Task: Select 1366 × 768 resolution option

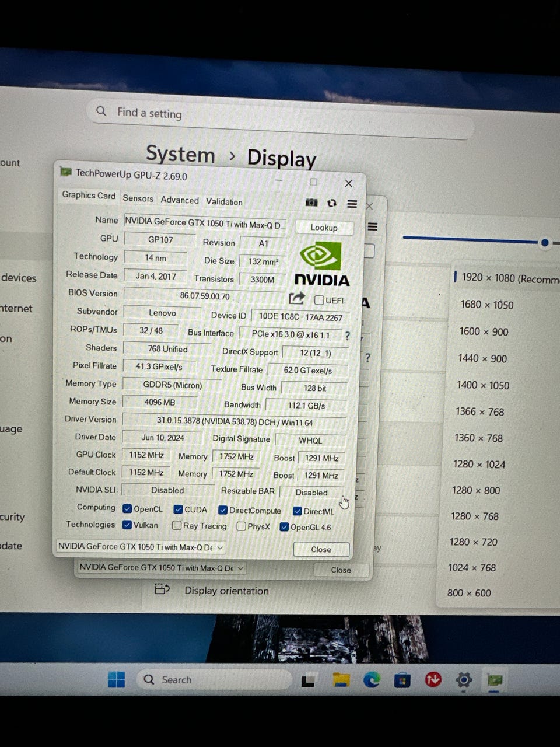Action: click(x=480, y=411)
